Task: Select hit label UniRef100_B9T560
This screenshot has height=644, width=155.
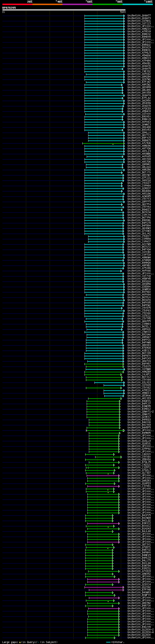Action: point(139,292)
